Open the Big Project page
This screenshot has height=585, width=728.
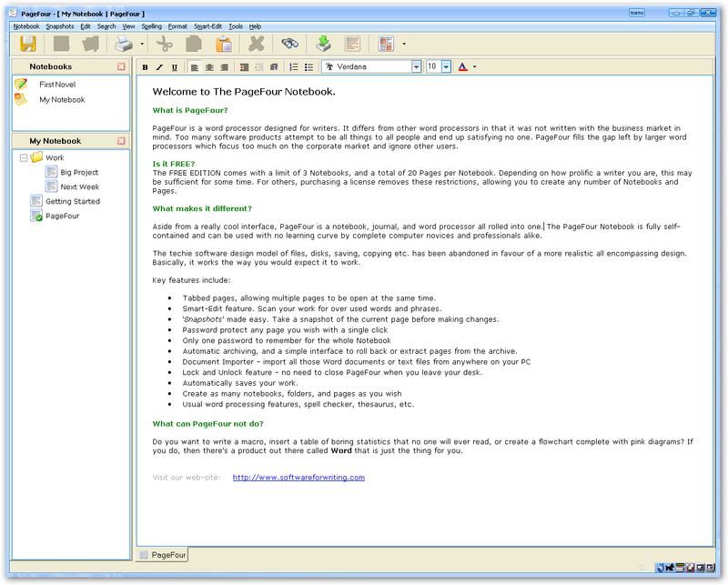coord(79,172)
